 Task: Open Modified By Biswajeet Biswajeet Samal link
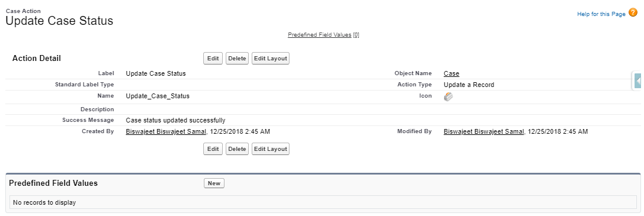coord(484,131)
